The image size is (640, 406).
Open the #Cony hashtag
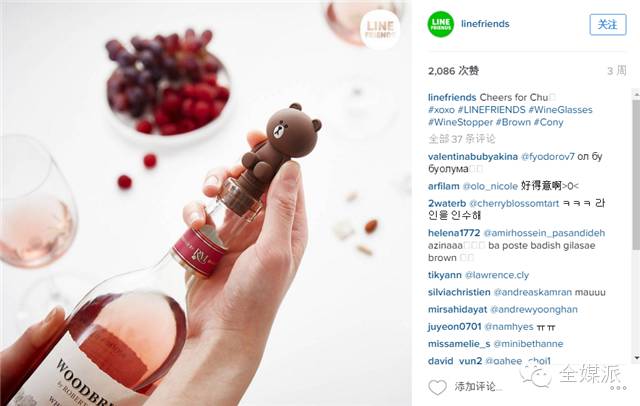click(x=548, y=122)
